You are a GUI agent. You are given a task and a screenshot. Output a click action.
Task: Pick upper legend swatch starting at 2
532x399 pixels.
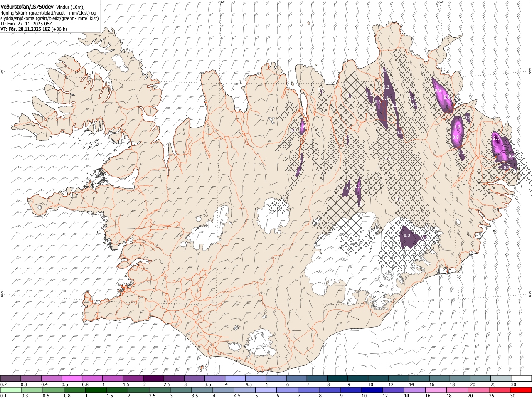153,379
